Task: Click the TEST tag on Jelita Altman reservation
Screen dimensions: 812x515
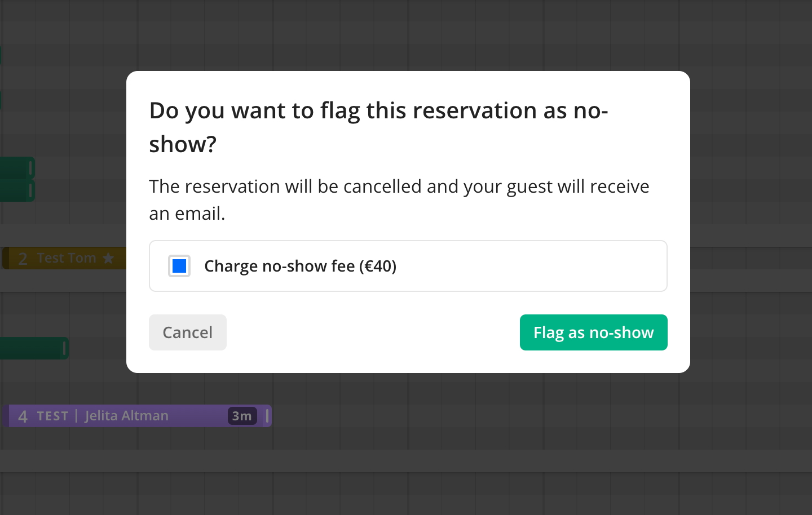Action: (x=52, y=416)
